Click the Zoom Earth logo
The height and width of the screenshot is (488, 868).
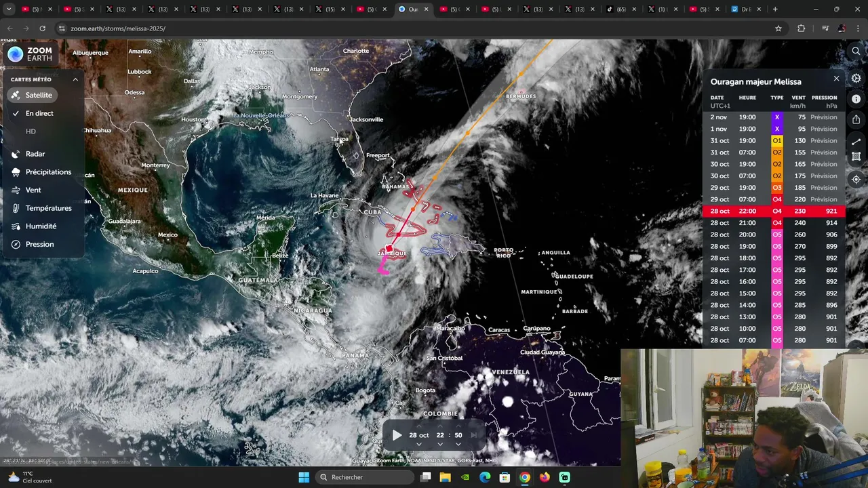coord(30,54)
